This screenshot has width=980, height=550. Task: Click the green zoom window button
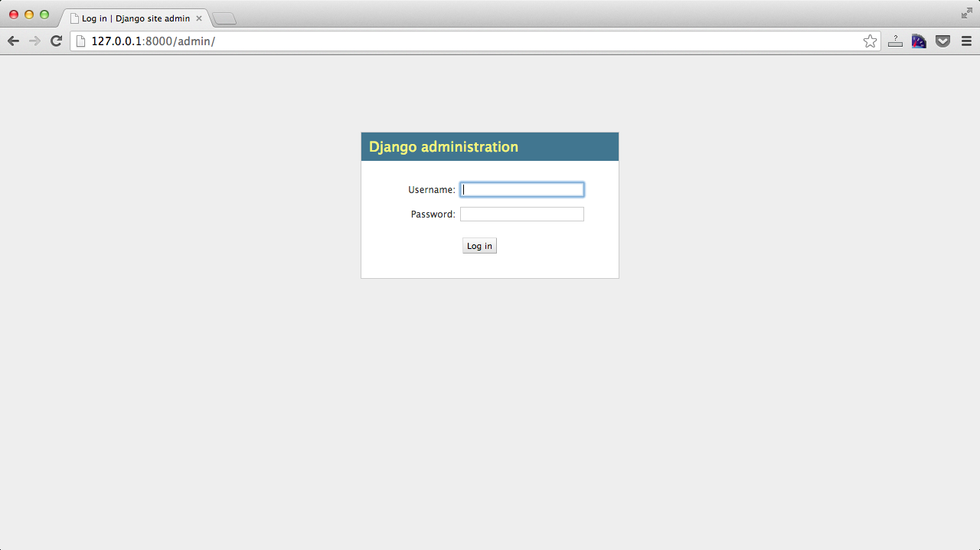click(x=44, y=15)
